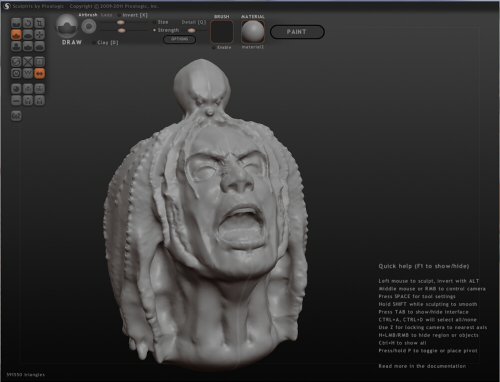Image resolution: width=500 pixels, height=382 pixels.
Task: Click the triangles count in the status corner
Action: 26,375
